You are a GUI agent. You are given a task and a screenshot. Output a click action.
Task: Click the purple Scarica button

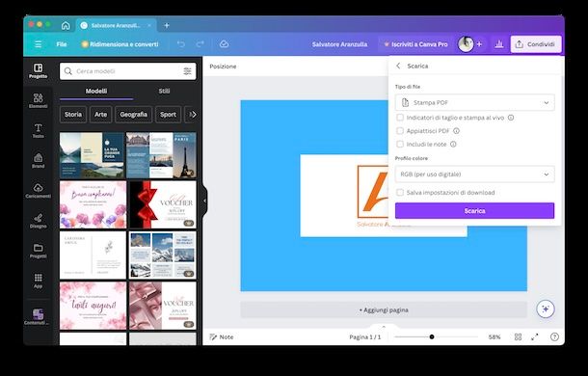[x=474, y=211]
